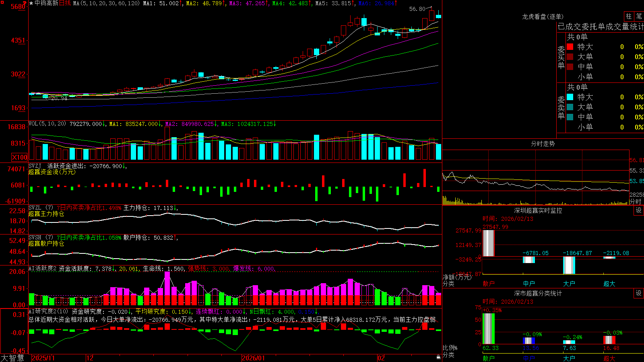Image resolution: width=644 pixels, height=362 pixels.
Task: Click the 2026/01 date marker on the time axis
Action: [254, 358]
